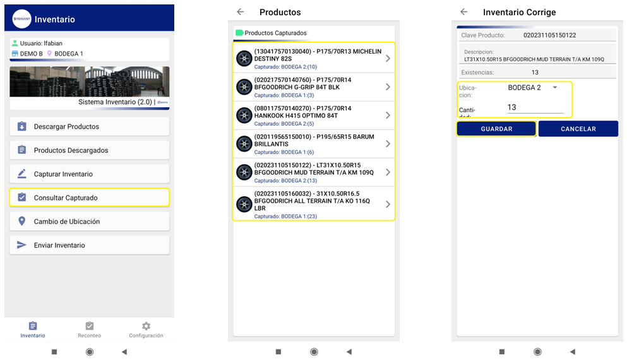Click the Productos Descargados clipboard icon
The image size is (627, 364).
pos(22,150)
